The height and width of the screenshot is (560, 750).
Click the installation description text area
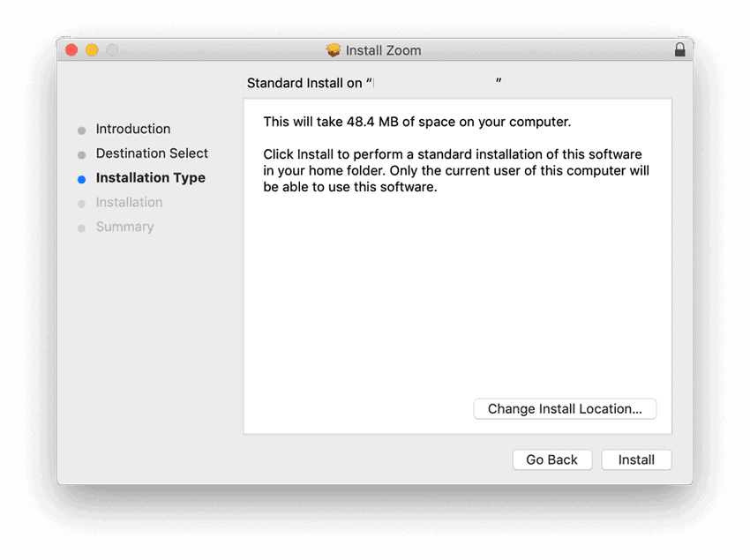(452, 153)
